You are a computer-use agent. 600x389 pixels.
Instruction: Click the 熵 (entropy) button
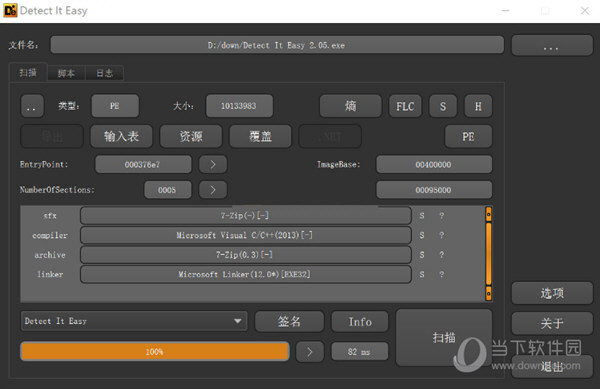click(351, 106)
